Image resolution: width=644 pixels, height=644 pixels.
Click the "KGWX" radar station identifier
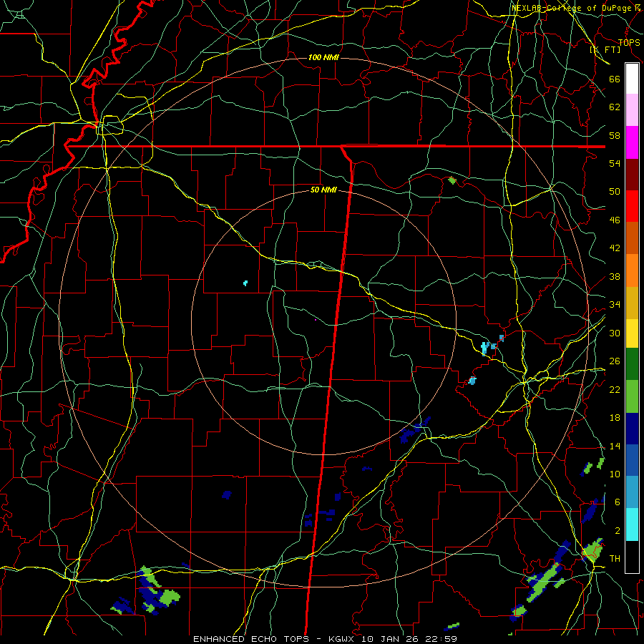pyautogui.click(x=342, y=639)
